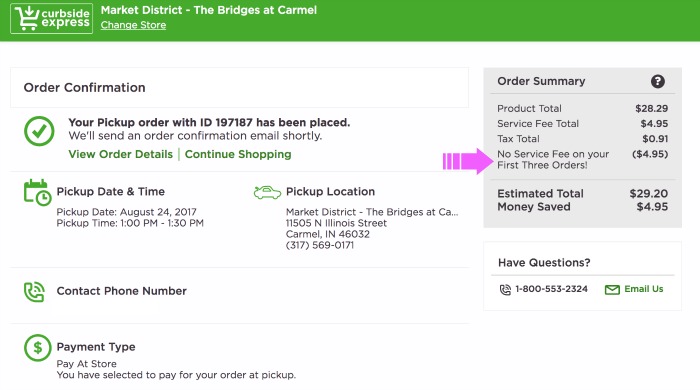Open the Change Store link

[133, 25]
